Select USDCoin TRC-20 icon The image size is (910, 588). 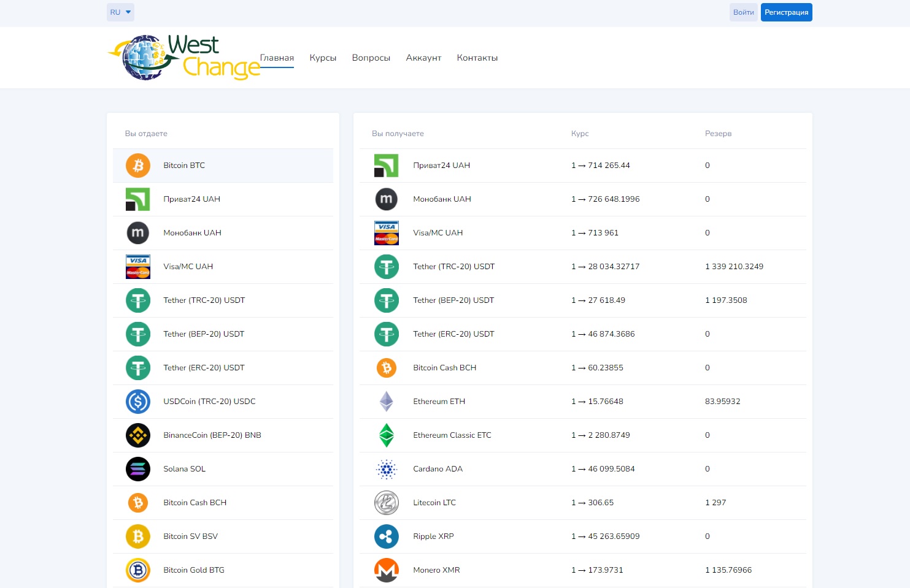coord(138,402)
